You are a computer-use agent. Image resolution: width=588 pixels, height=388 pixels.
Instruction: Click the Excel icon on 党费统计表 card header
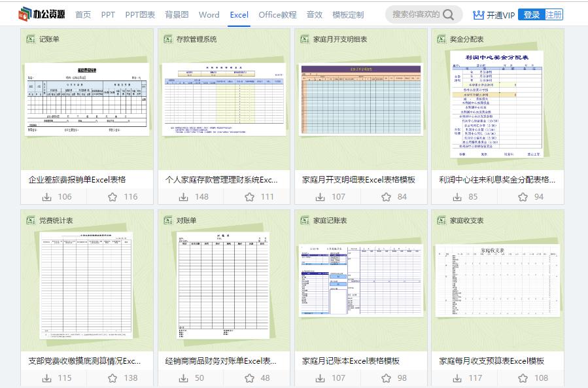29,221
